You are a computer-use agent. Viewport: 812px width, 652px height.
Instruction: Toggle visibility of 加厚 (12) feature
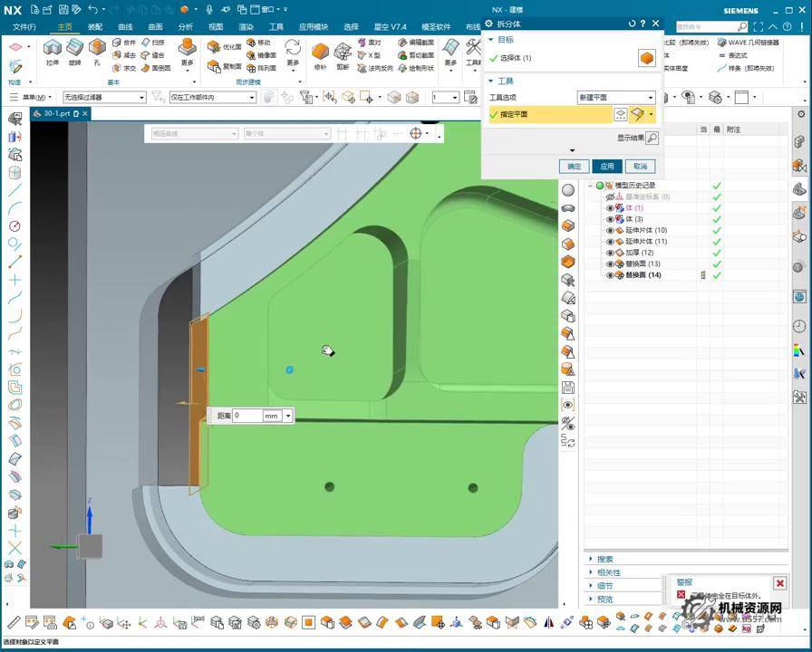coord(610,253)
